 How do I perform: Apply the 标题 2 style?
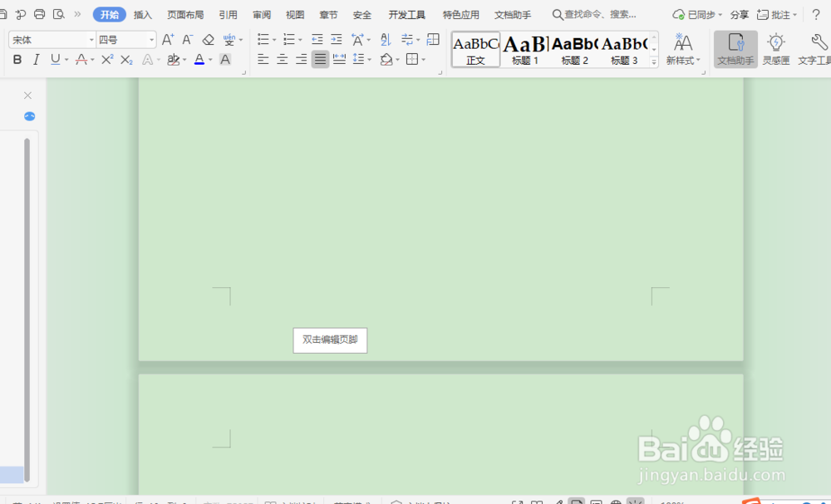pyautogui.click(x=574, y=50)
